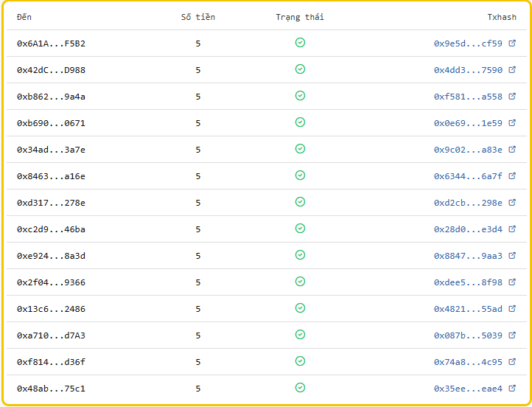Open transaction hash 0x28d0...e3d4
Image resolution: width=532 pixels, height=407 pixels.
pyautogui.click(x=468, y=229)
